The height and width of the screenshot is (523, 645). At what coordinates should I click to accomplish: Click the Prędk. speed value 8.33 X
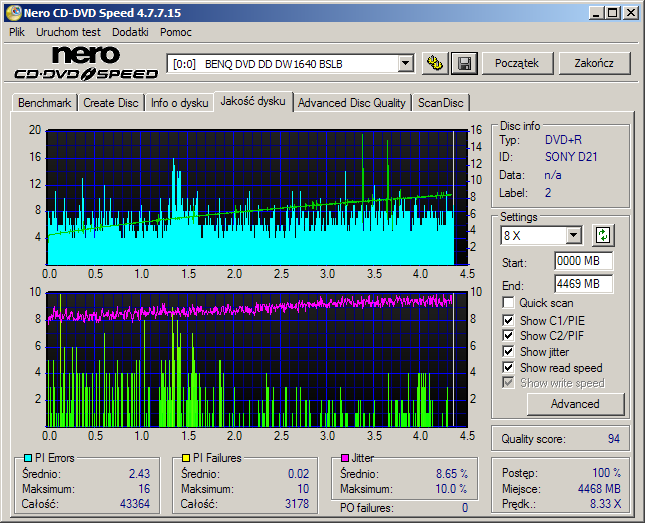tap(606, 504)
